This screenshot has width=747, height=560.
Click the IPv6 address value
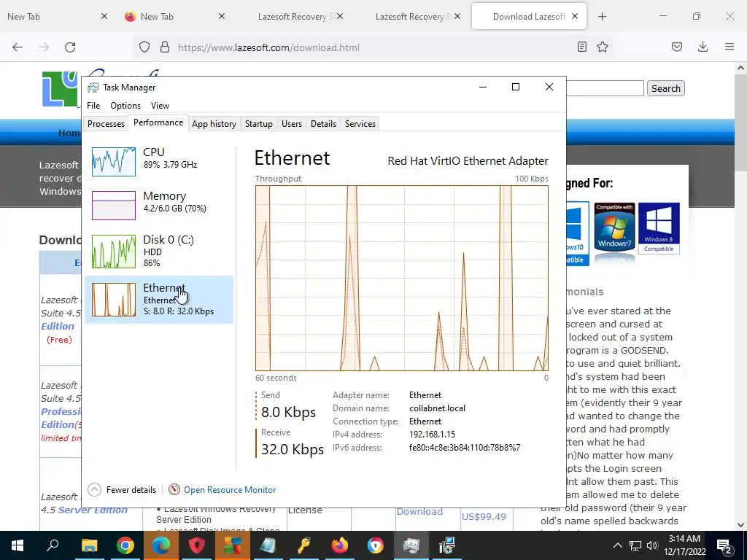[465, 448]
